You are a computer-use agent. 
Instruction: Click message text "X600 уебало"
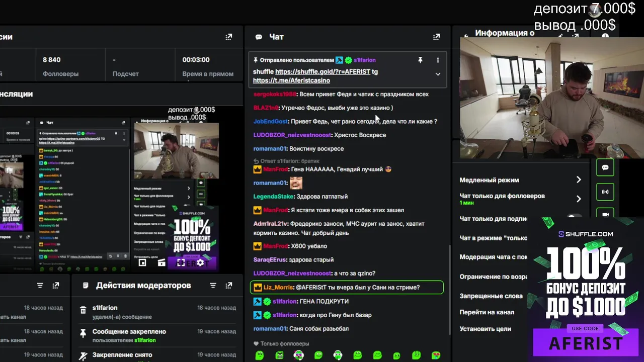pos(309,246)
